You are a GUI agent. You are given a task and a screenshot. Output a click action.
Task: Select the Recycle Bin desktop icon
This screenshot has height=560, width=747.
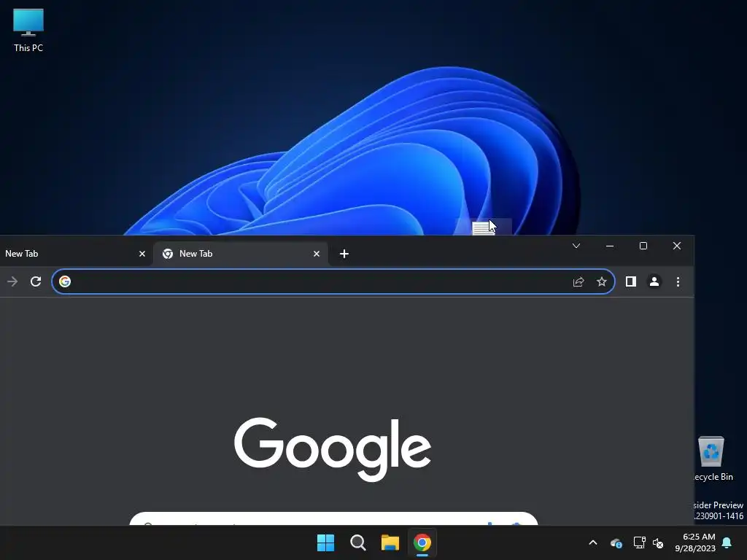pos(713,459)
